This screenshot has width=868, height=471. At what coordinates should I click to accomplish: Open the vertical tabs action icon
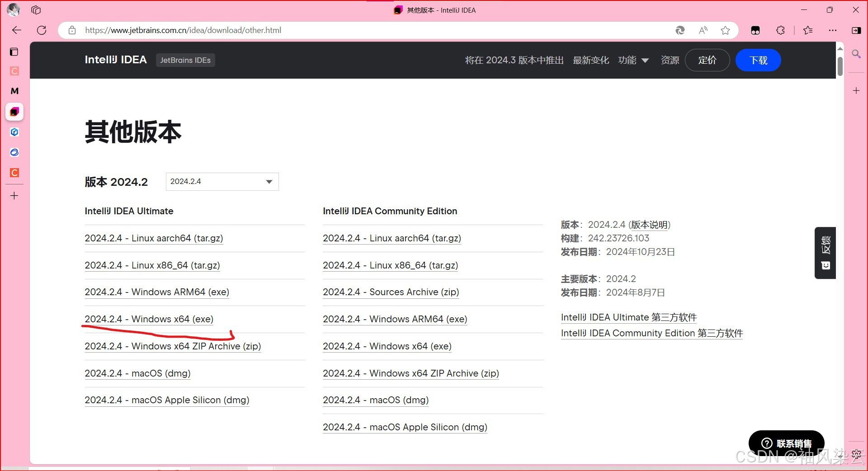[14, 52]
